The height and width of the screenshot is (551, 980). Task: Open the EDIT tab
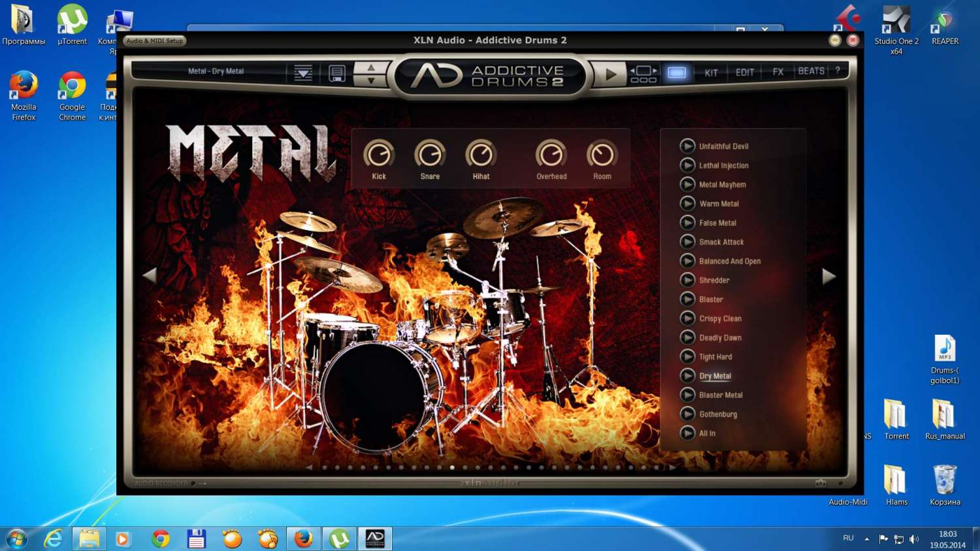(x=745, y=73)
